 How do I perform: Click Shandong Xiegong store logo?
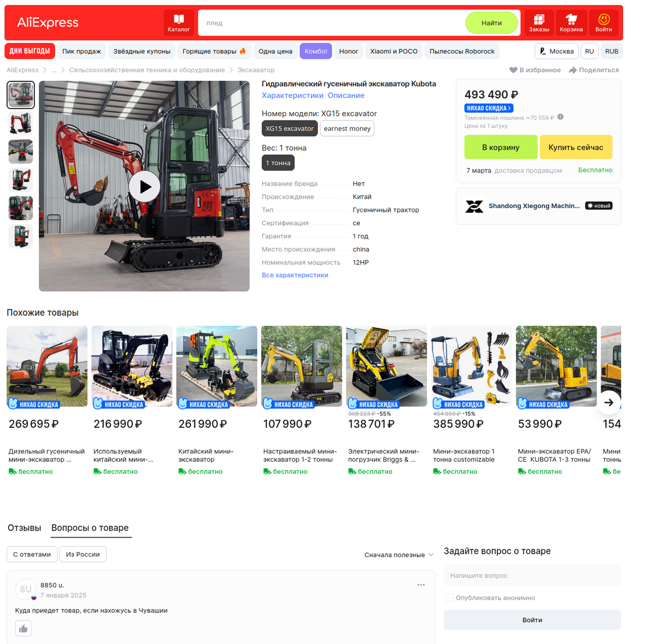[x=474, y=206]
